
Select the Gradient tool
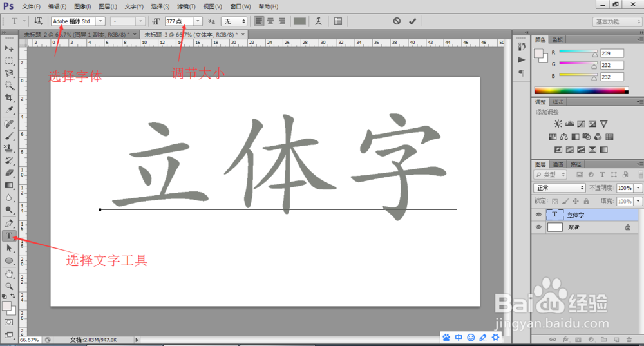pos(8,186)
